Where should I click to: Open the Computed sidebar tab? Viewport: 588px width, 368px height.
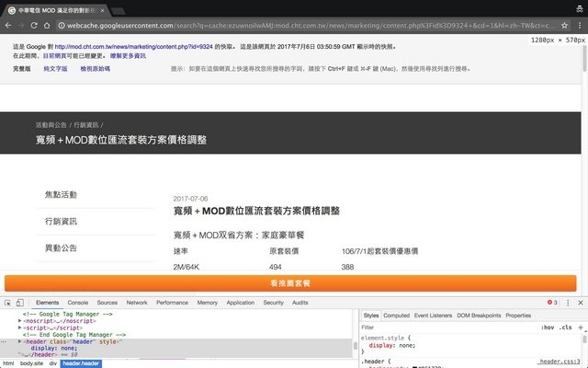[396, 316]
